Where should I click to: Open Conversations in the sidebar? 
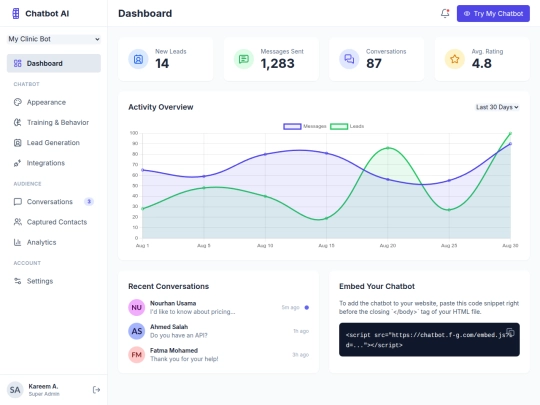[54, 202]
